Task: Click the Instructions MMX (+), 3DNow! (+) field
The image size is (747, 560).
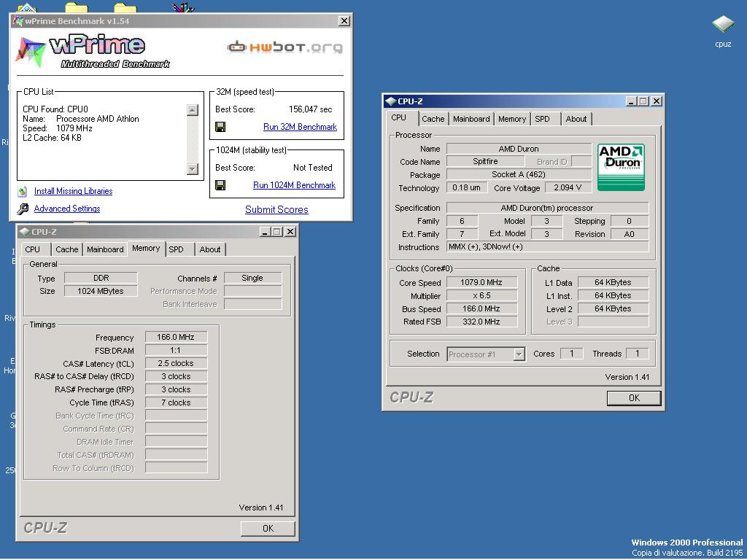Action: coord(547,246)
